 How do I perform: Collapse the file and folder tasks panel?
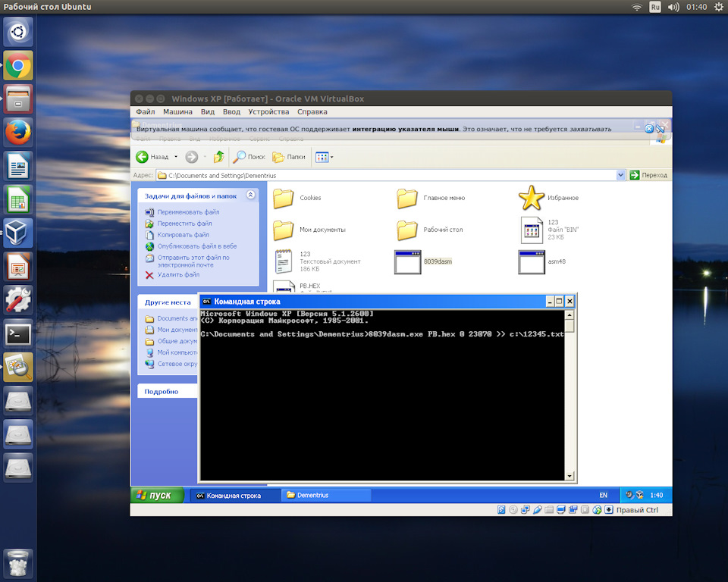coord(250,195)
